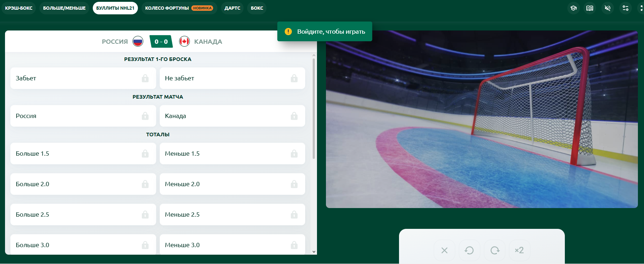This screenshot has height=264, width=644.
Task: Open the tutorial graduation cap icon
Action: click(x=573, y=8)
